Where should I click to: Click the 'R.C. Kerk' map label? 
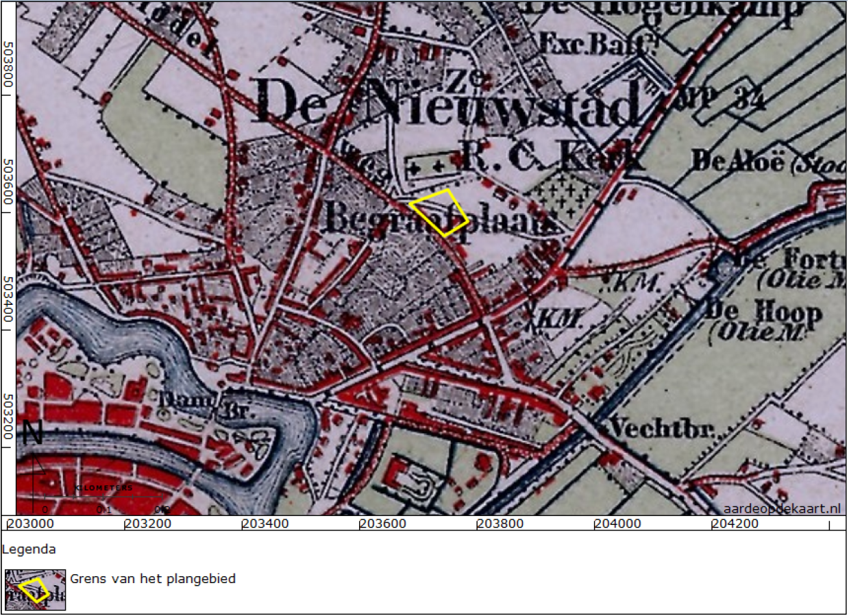(552, 159)
